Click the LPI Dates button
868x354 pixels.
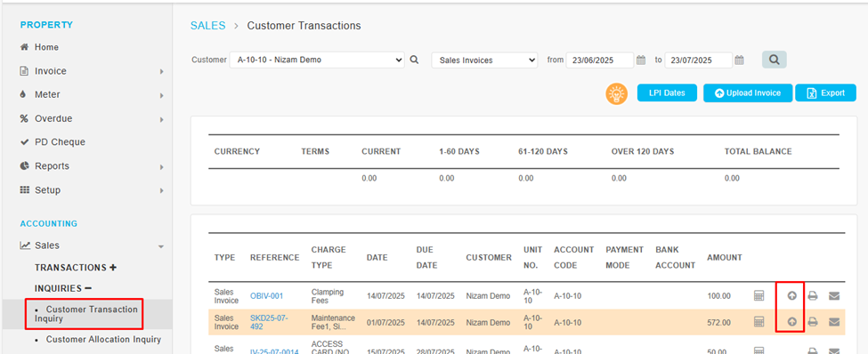(x=667, y=93)
